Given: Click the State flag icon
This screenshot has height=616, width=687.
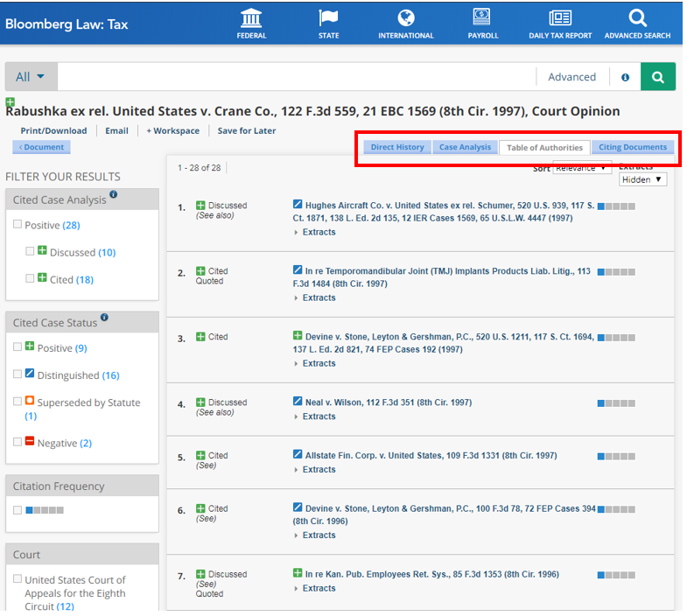Looking at the screenshot, I should pyautogui.click(x=328, y=18).
